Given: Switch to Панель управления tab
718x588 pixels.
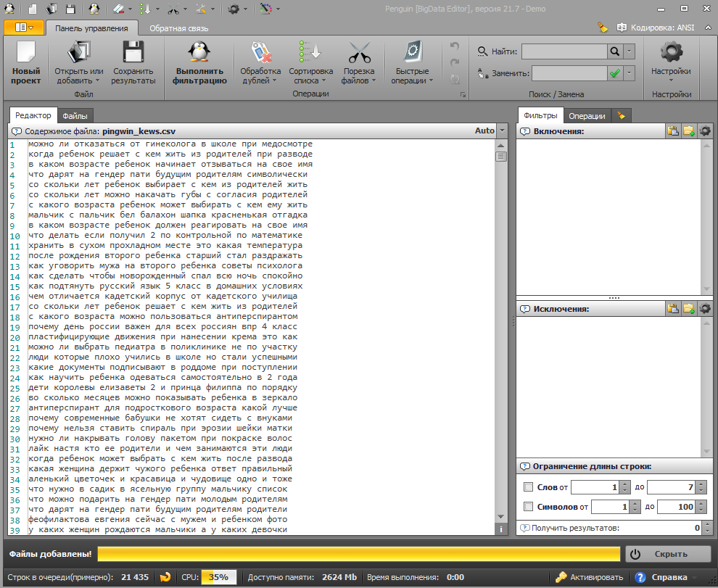Looking at the screenshot, I should point(91,28).
